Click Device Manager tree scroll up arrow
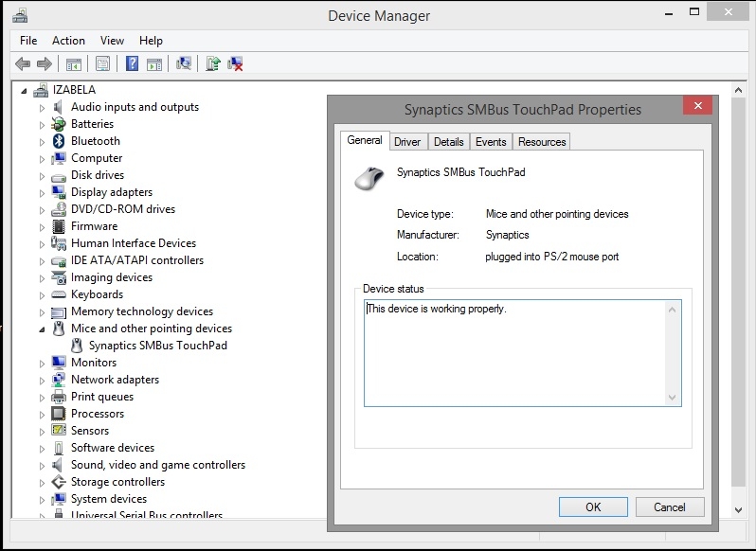 pyautogui.click(x=738, y=90)
